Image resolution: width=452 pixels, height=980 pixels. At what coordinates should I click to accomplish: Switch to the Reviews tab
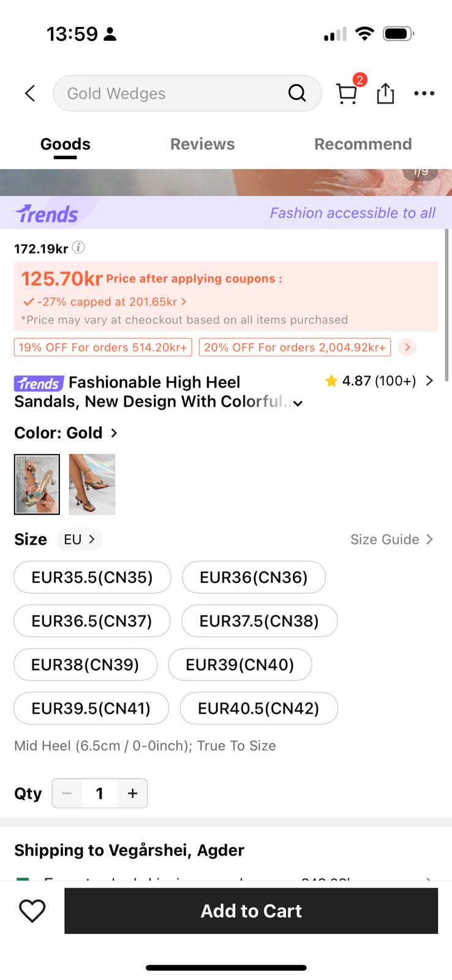[x=202, y=144]
